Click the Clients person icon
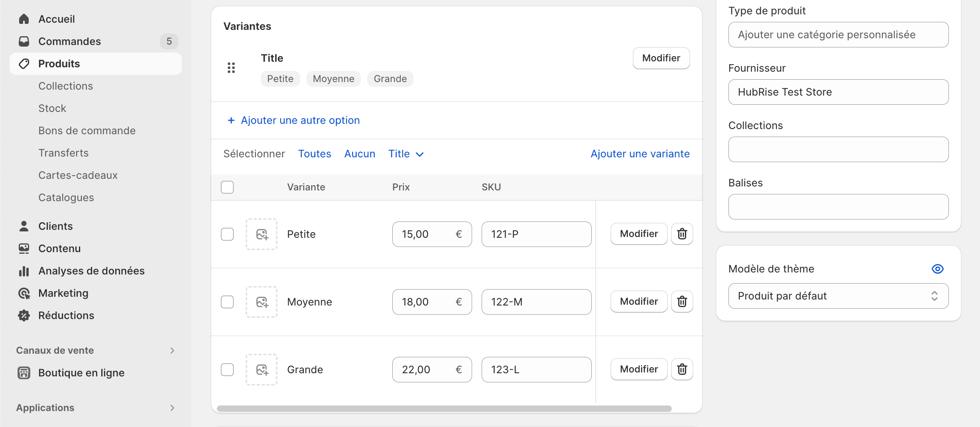 click(x=24, y=226)
